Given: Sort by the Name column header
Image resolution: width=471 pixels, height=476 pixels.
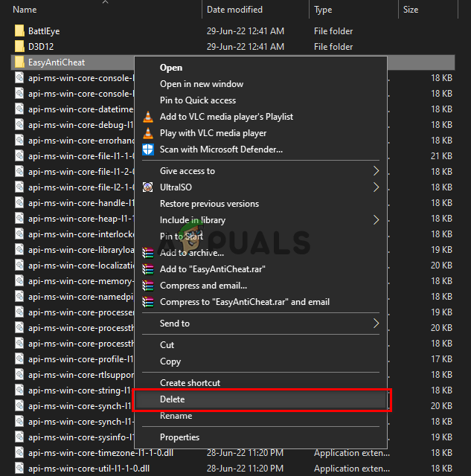Looking at the screenshot, I should pyautogui.click(x=25, y=10).
